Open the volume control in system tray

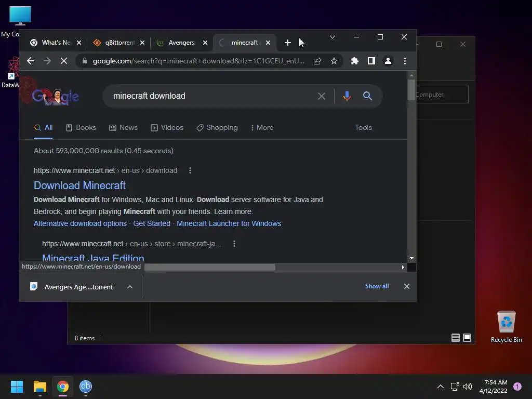[x=468, y=387]
